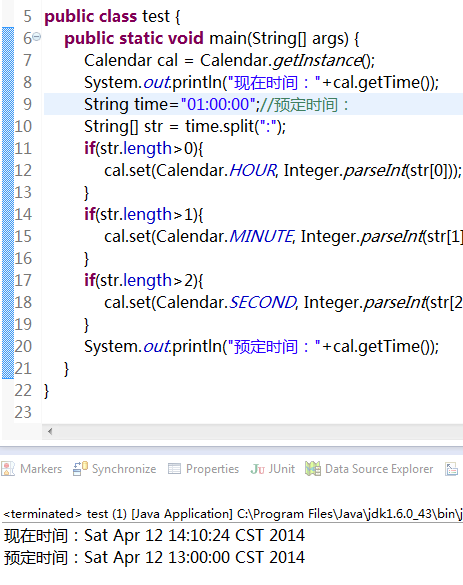This screenshot has height=585, width=463.
Task: Collapse the main method fold marker
Action: pos(37,37)
